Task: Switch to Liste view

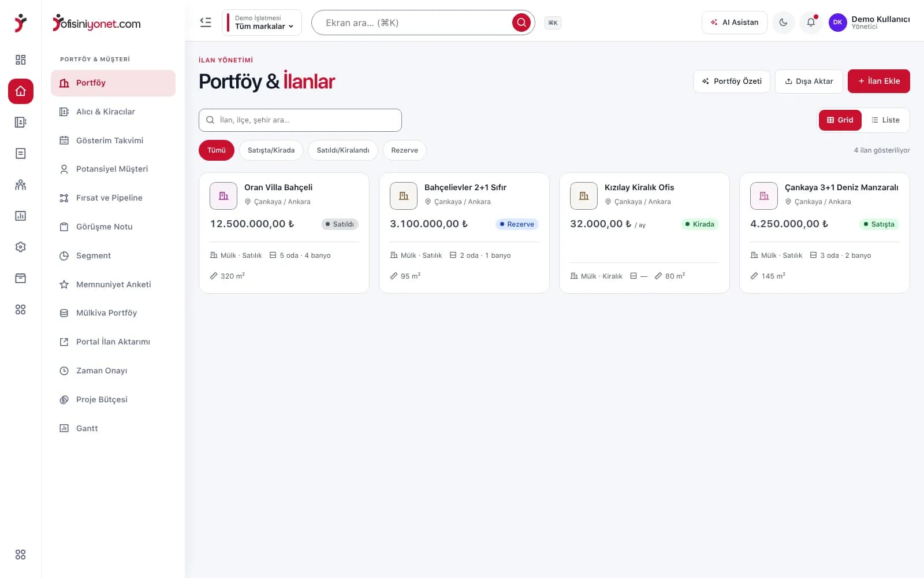Action: tap(885, 120)
